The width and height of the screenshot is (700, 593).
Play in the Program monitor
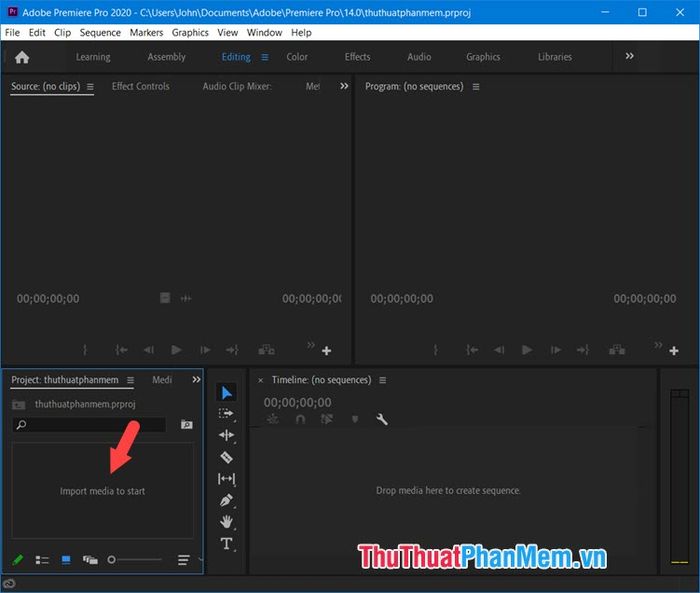[527, 350]
